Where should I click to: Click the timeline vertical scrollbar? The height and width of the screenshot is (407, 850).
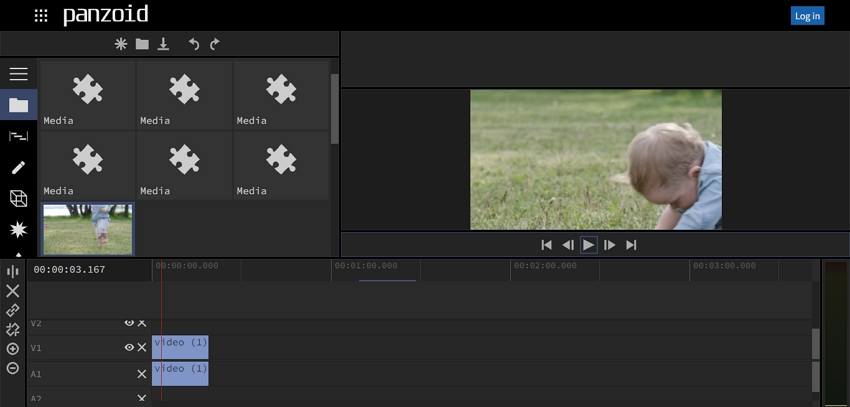815,344
